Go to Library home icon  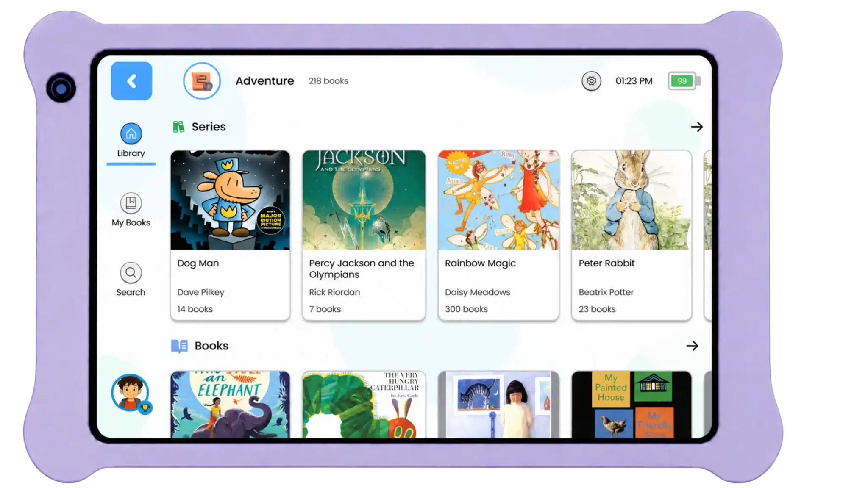point(131,133)
